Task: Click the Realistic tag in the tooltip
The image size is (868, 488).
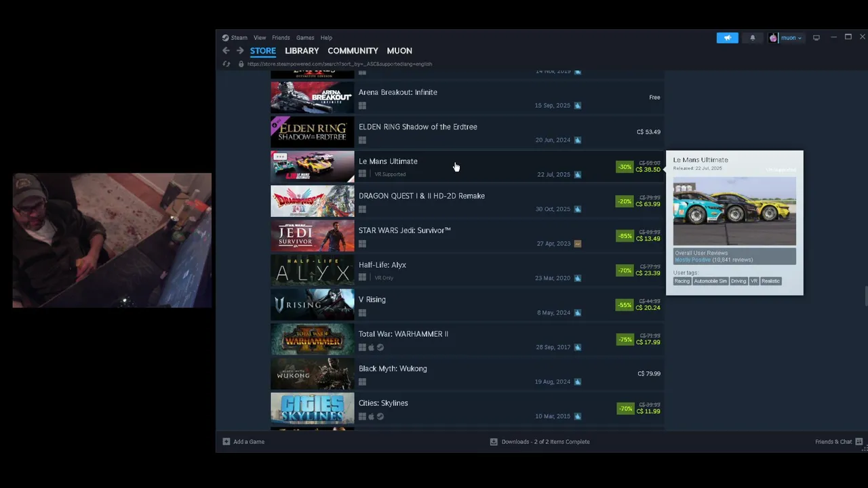Action: [770, 281]
